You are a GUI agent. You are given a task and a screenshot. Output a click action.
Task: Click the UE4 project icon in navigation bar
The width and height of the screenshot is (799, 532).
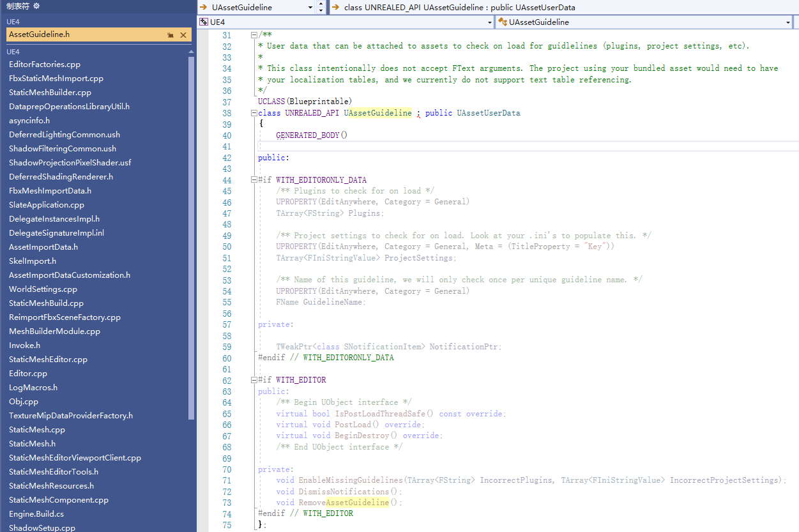click(204, 22)
